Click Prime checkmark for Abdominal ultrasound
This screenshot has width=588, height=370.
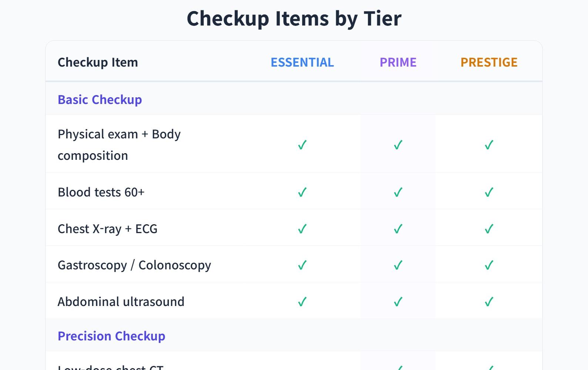point(398,302)
